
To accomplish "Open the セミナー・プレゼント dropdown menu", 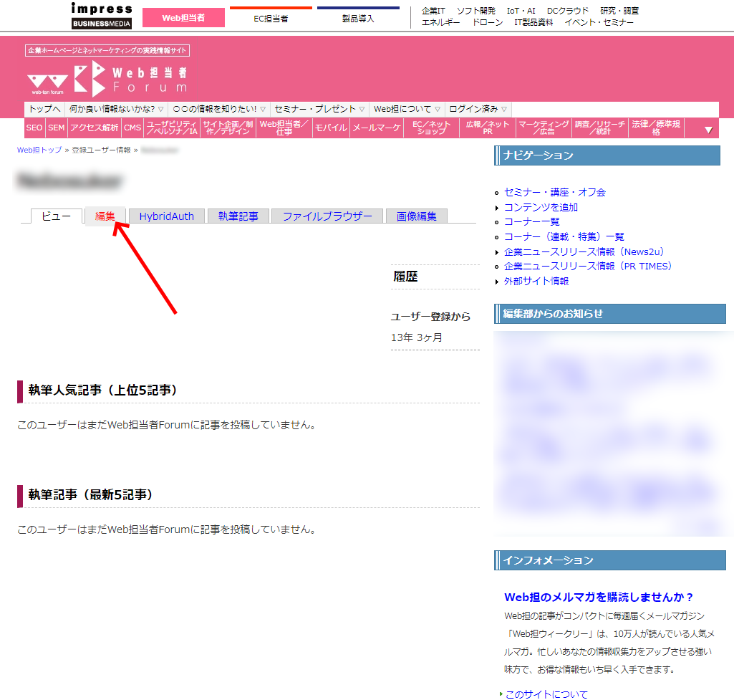I will pyautogui.click(x=319, y=109).
